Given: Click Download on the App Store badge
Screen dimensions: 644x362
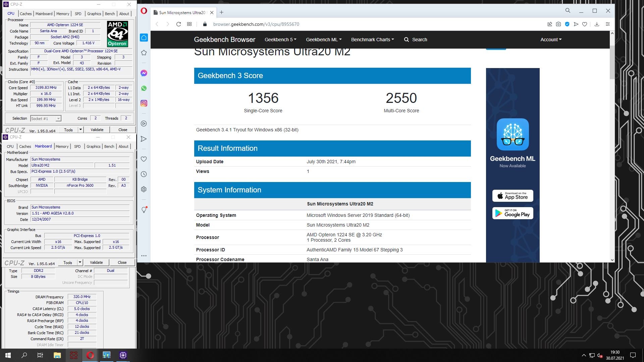Looking at the screenshot, I should (x=513, y=196).
